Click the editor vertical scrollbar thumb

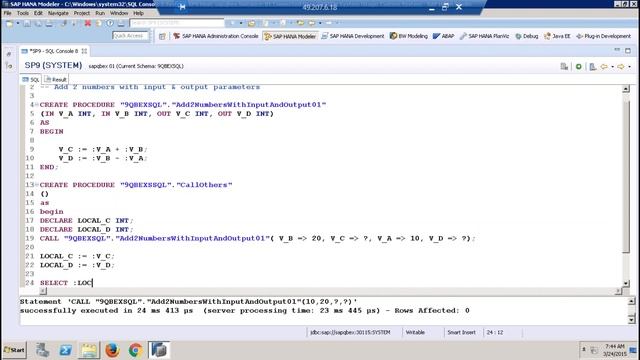click(626, 176)
